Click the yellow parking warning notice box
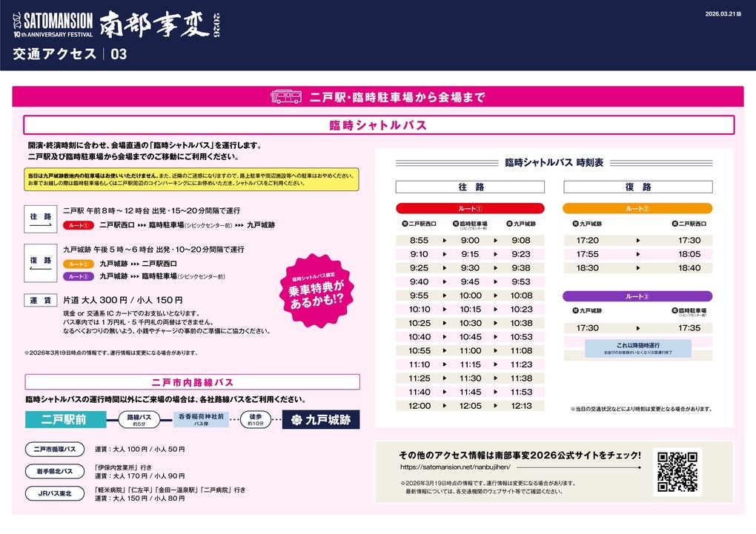756x534 pixels. click(x=191, y=179)
